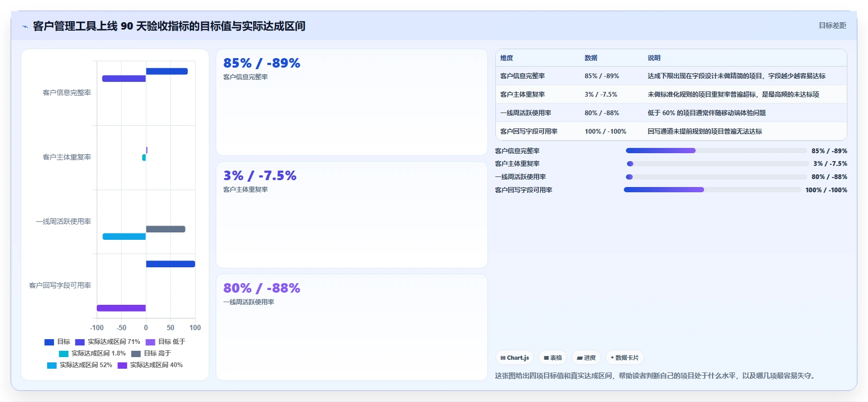Click the 进度 chip
868x402 pixels.
click(586, 358)
